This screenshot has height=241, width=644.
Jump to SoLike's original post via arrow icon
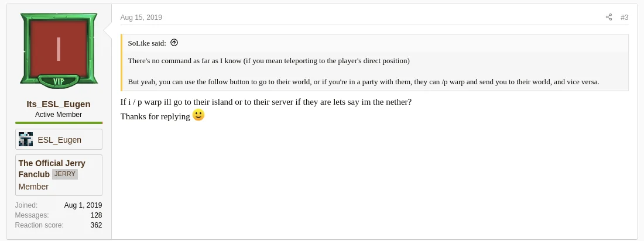click(x=174, y=43)
